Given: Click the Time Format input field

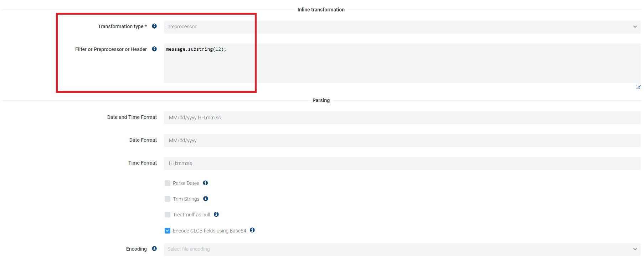Looking at the screenshot, I should pos(402,164).
